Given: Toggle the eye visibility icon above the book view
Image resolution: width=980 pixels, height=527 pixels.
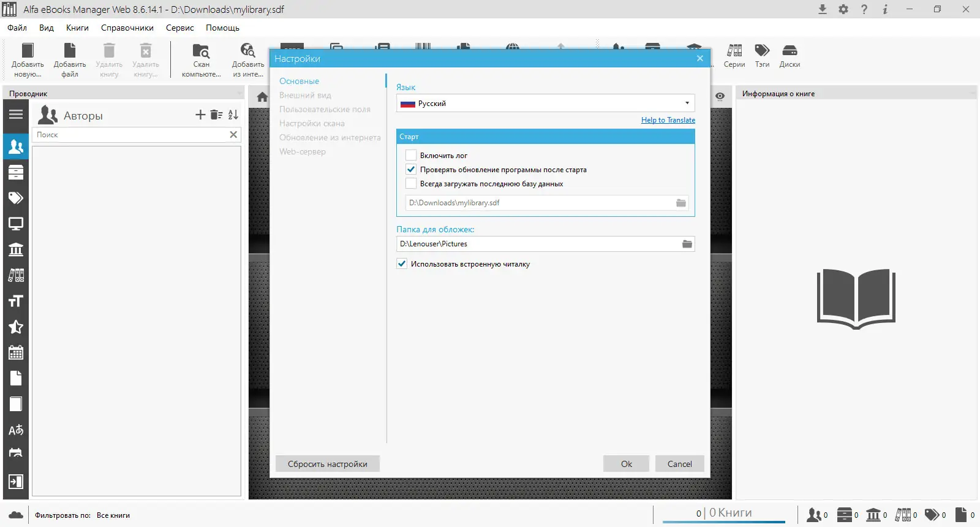Looking at the screenshot, I should point(720,96).
